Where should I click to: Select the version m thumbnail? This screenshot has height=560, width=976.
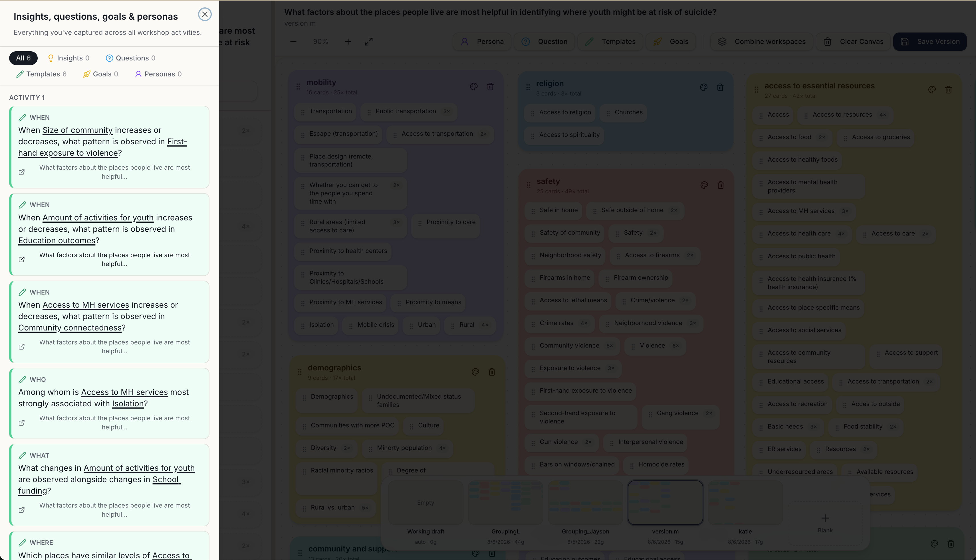tap(665, 503)
